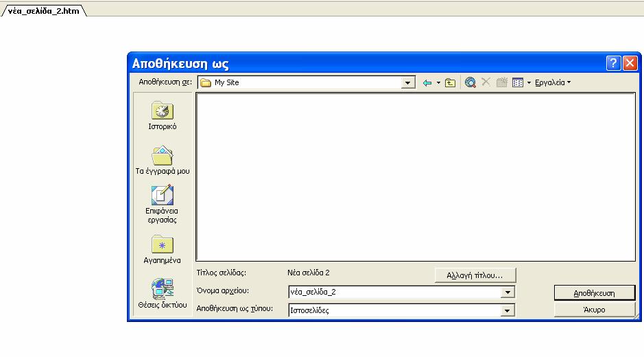Viewport: 644px width, 357px height.
Task: Go to Επιφάνεια εργασίας location
Action: (x=163, y=204)
